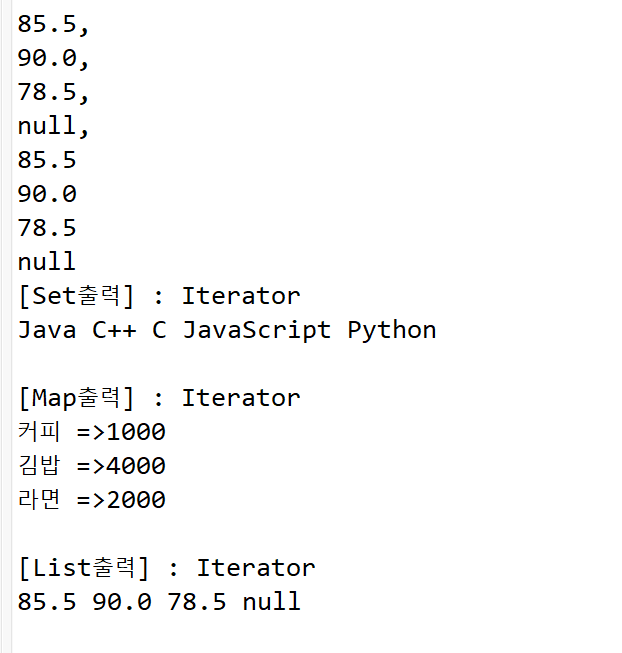Click the word 'JavaScript' in Set output

pos(257,331)
